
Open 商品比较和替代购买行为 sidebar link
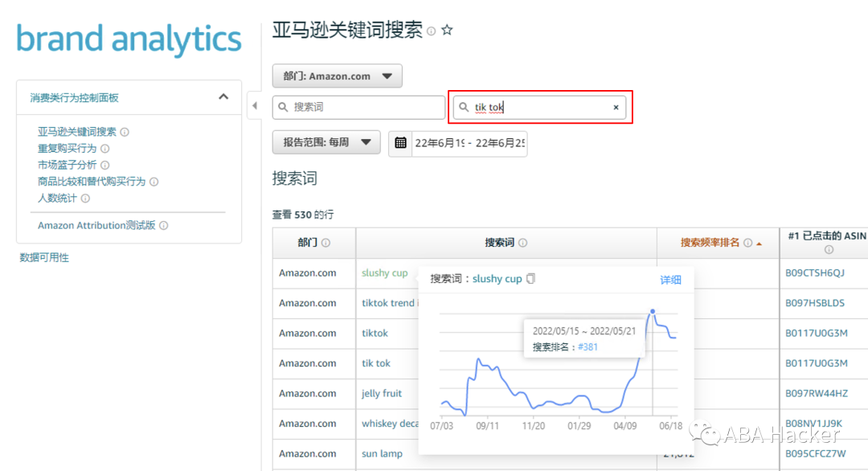92,182
